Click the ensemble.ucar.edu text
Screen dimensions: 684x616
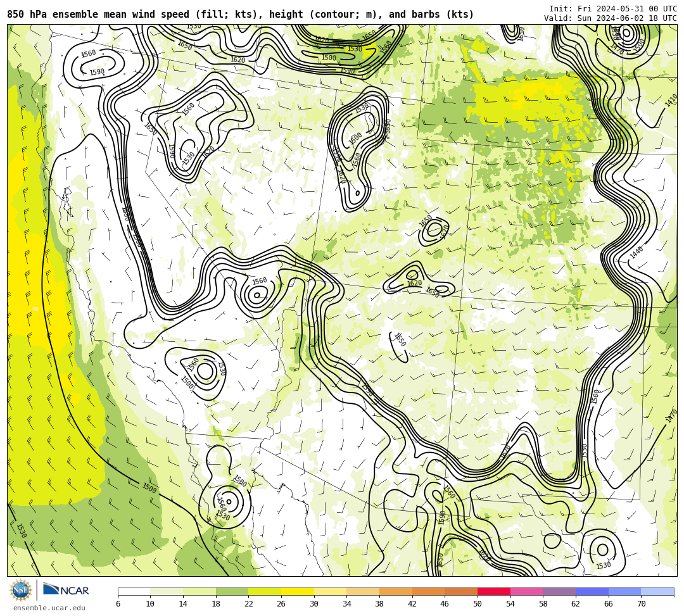click(49, 608)
